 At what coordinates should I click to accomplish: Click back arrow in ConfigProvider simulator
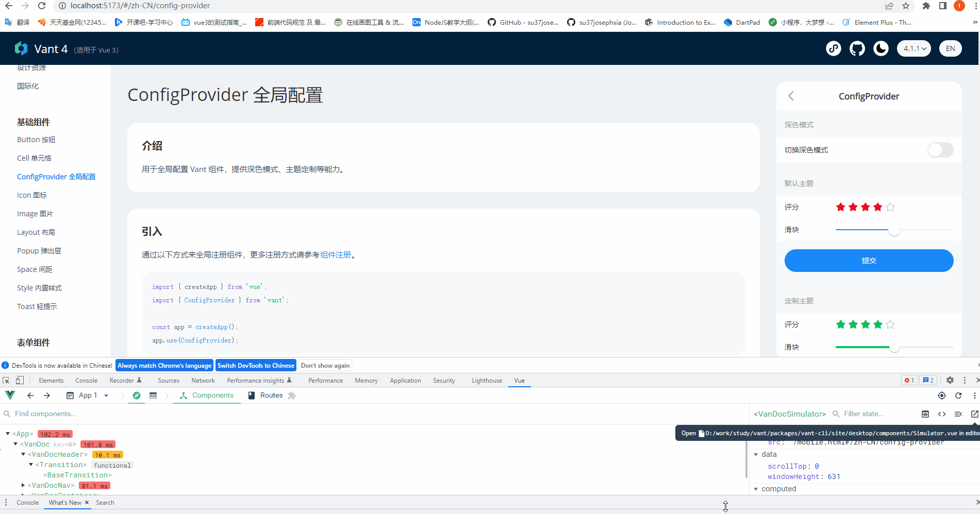pyautogui.click(x=791, y=96)
